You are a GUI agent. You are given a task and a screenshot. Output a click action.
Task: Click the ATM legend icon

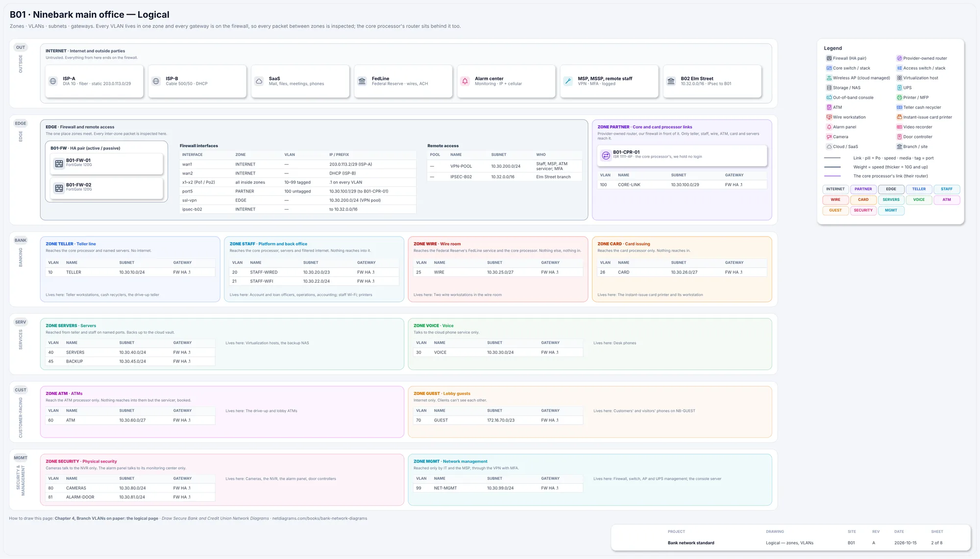click(829, 107)
